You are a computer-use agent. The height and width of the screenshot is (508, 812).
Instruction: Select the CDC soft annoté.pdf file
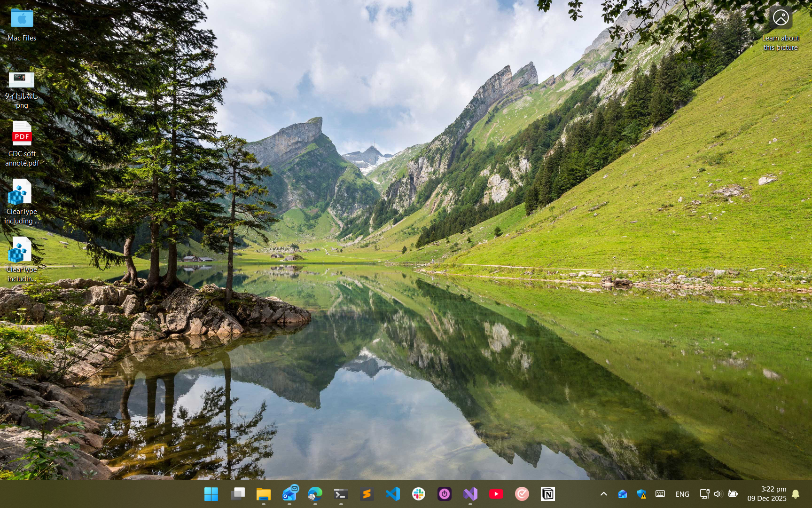pos(22,144)
